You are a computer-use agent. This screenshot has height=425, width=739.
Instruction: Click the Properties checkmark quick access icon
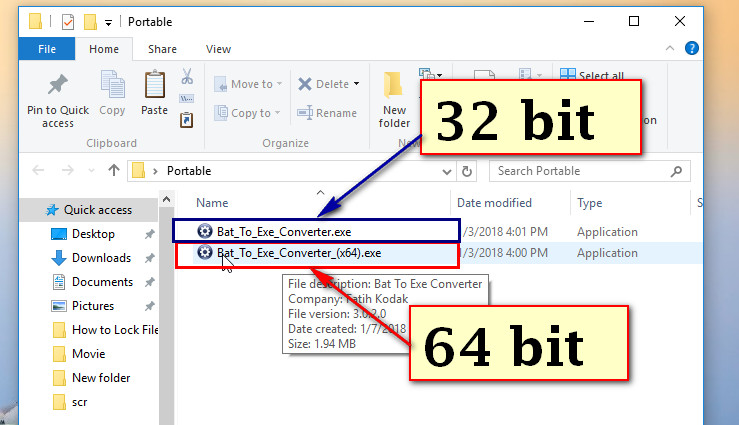click(68, 22)
